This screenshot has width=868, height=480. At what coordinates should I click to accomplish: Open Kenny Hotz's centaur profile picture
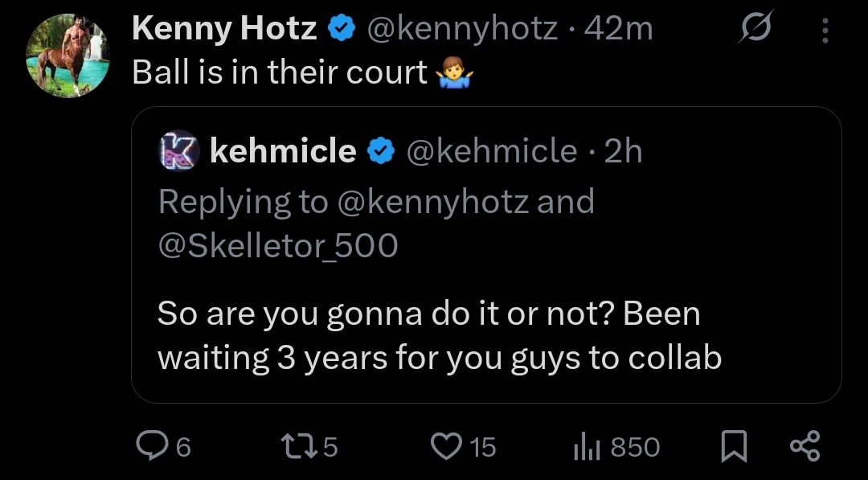tap(68, 55)
